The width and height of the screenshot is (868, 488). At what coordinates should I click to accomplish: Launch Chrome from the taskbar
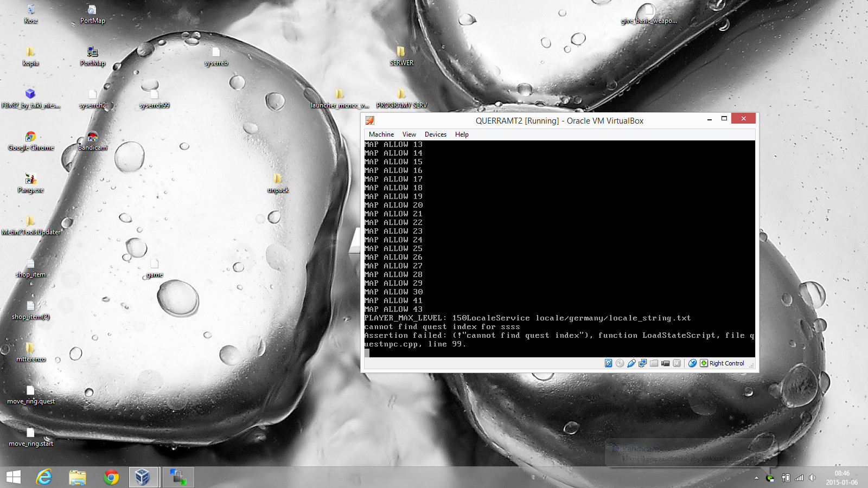click(111, 477)
